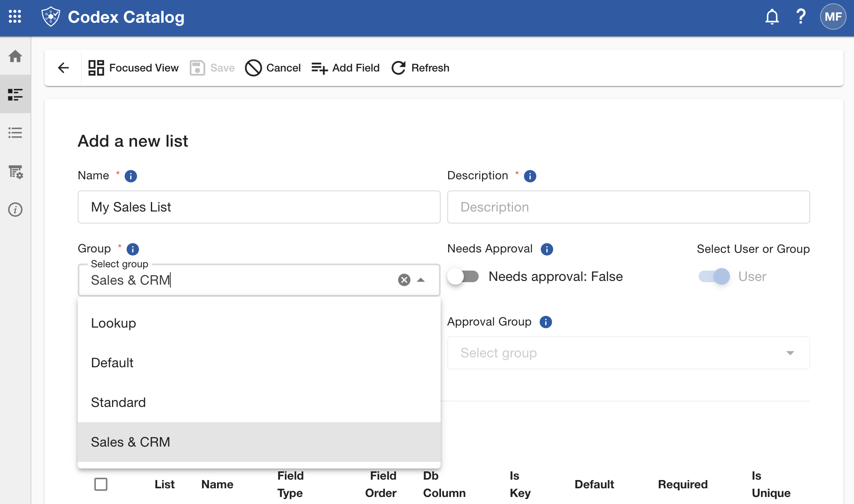Image resolution: width=854 pixels, height=504 pixels.
Task: Choose Default from the group list
Action: pos(259,363)
